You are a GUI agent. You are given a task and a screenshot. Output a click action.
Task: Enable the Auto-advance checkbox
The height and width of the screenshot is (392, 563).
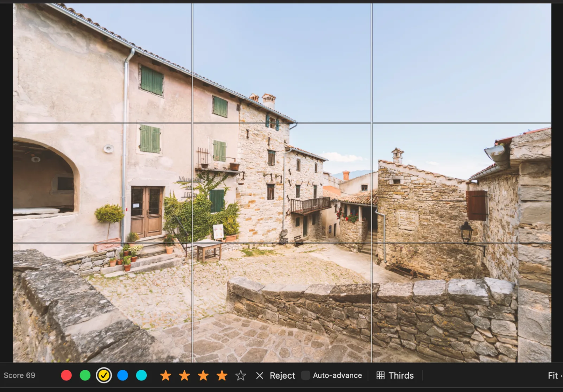pos(305,375)
